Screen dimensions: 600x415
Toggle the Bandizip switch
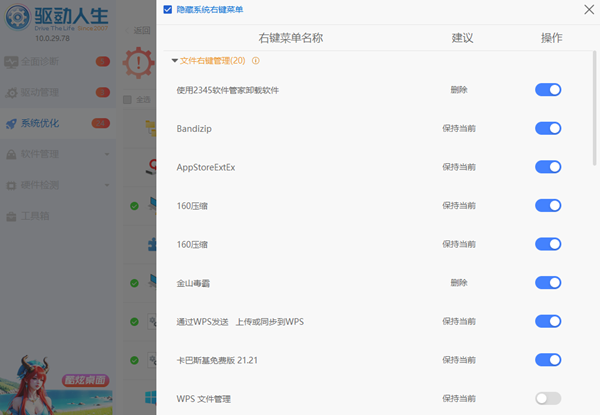[548, 129]
